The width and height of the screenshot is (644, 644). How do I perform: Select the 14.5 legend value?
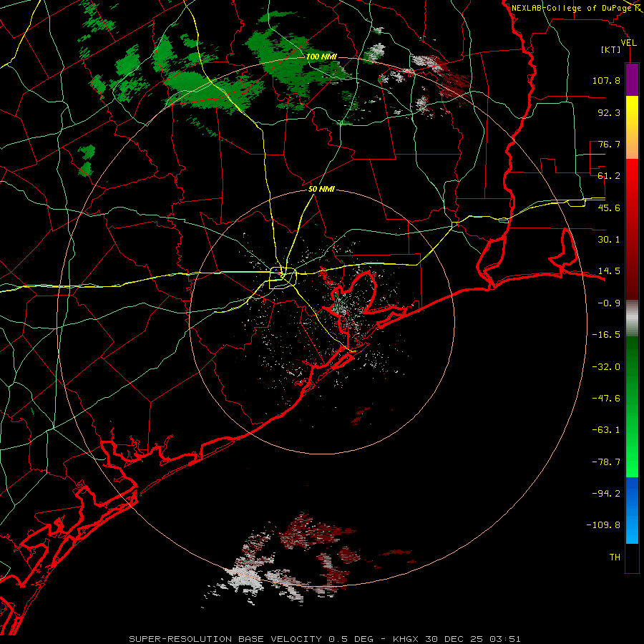609,271
